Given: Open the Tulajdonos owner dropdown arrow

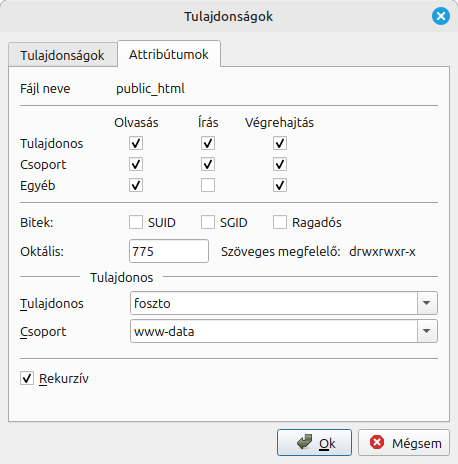Looking at the screenshot, I should pos(427,303).
